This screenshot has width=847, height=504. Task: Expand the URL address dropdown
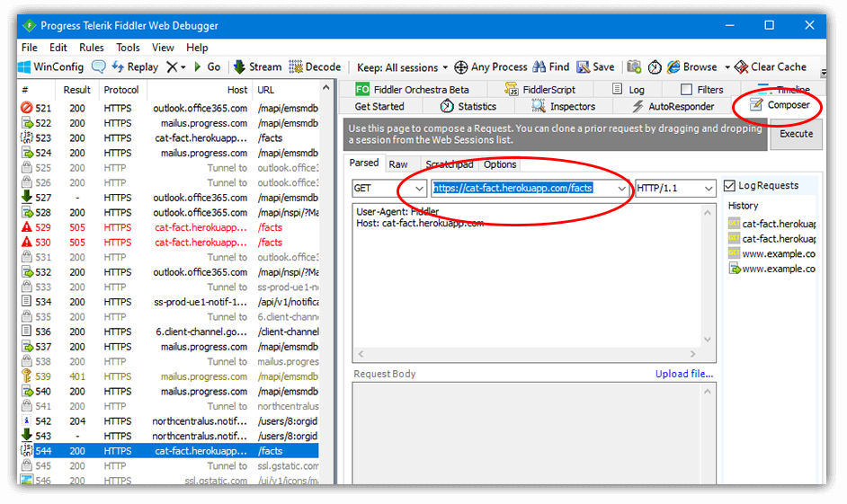(x=621, y=188)
